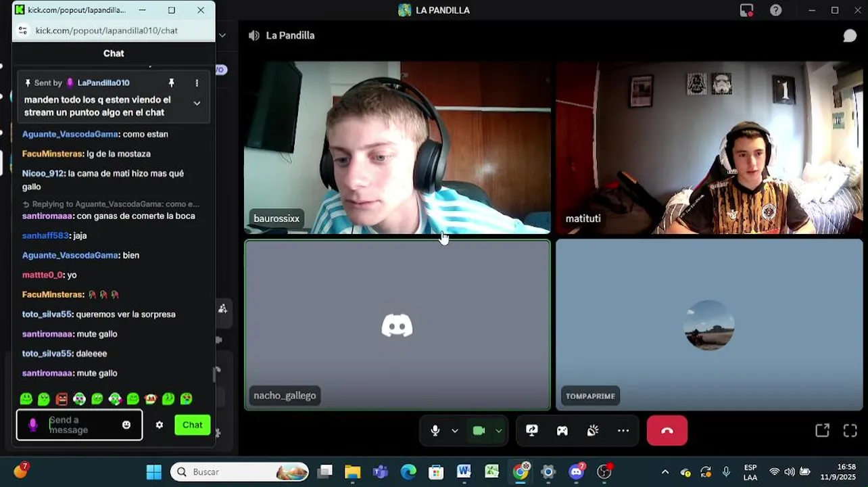Image resolution: width=868 pixels, height=487 pixels.
Task: Open Discord from taskbar
Action: (x=577, y=471)
